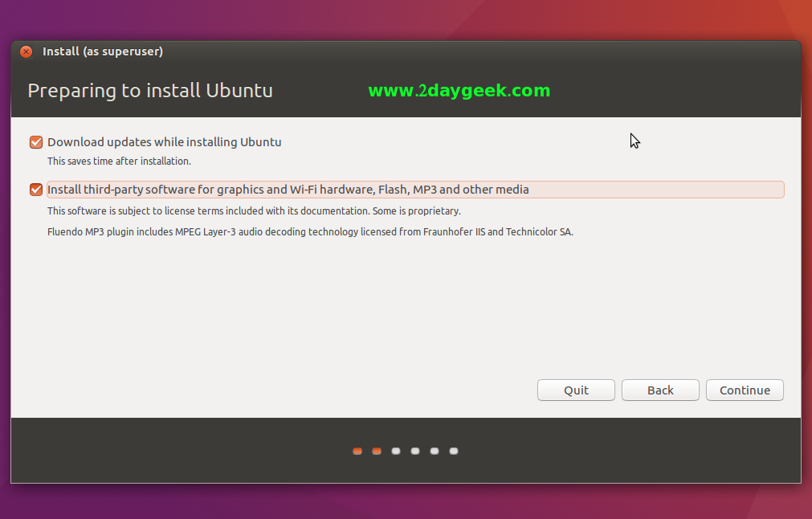Screen dimensions: 812x519
Task: Click the fifth progress dot indicator
Action: click(435, 451)
